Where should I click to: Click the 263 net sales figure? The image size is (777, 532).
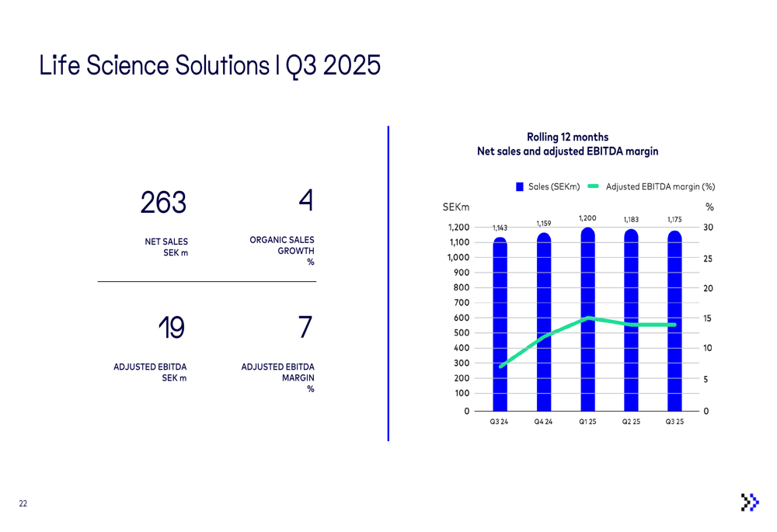coord(163,203)
